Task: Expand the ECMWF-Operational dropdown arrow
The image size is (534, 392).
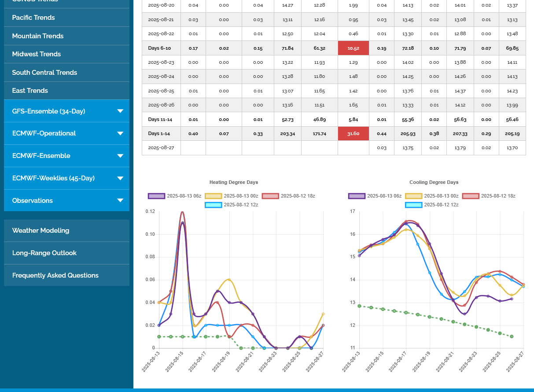Action: [x=120, y=134]
